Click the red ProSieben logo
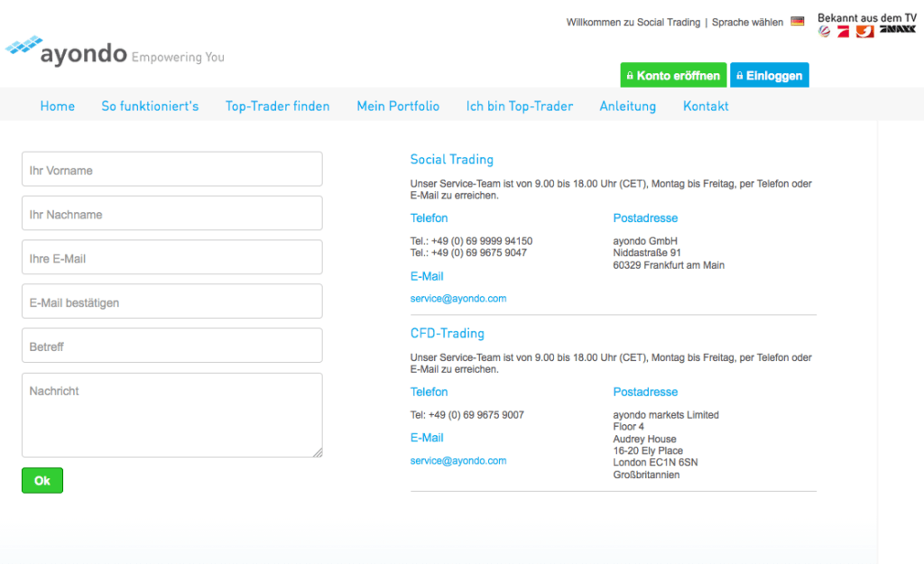 click(x=844, y=32)
